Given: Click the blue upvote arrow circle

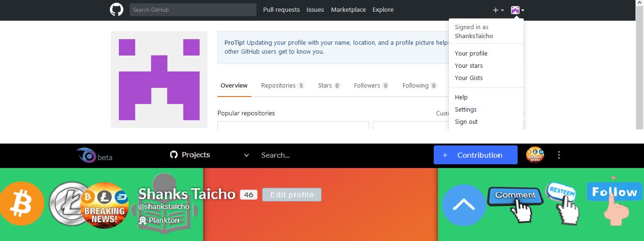Looking at the screenshot, I should [x=464, y=205].
